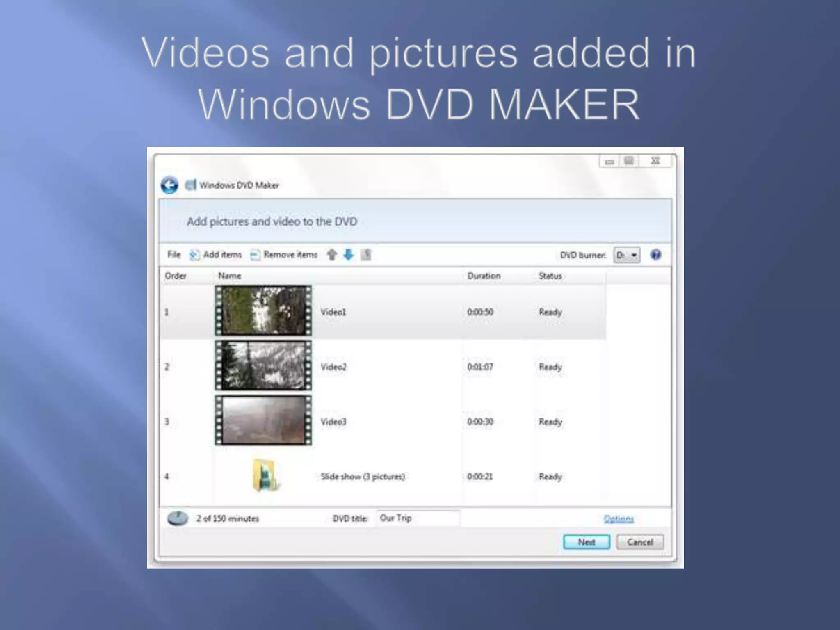
Task: Click the 0:01:07 duration cell
Action: 480,367
